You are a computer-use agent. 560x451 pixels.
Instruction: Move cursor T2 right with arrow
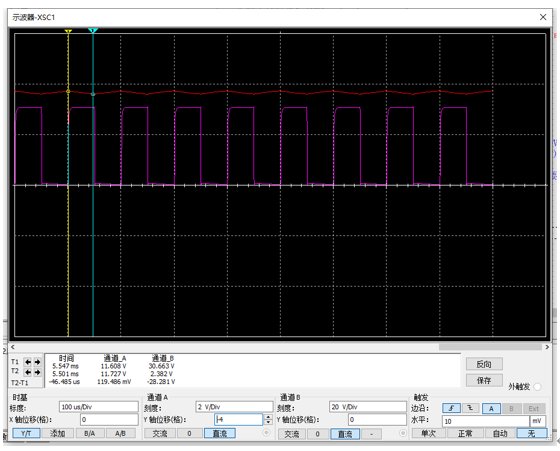point(37,372)
